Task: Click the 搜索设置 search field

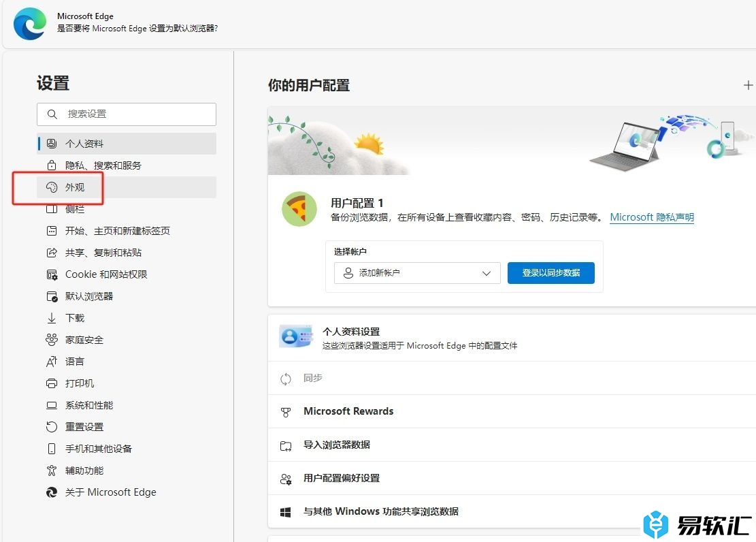Action: click(x=127, y=114)
